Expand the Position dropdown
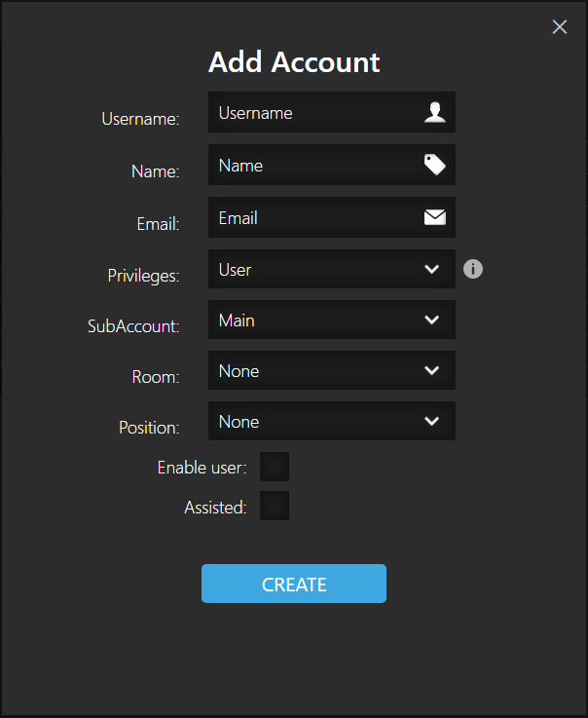 coord(332,421)
